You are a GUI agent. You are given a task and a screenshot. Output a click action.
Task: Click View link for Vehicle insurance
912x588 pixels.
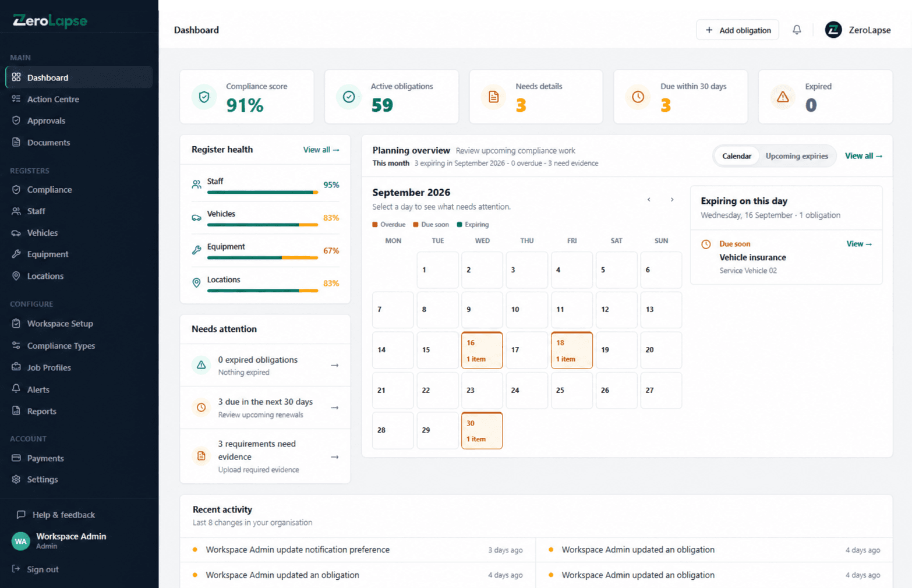pos(859,244)
